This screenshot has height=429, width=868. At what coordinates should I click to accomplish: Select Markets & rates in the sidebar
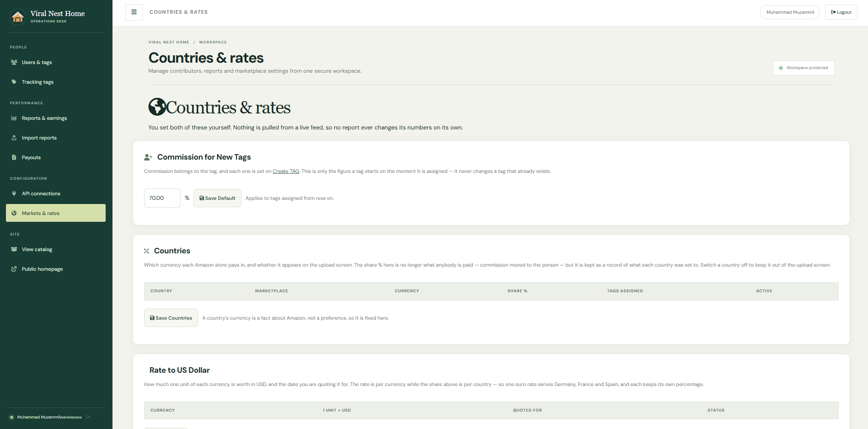56,213
